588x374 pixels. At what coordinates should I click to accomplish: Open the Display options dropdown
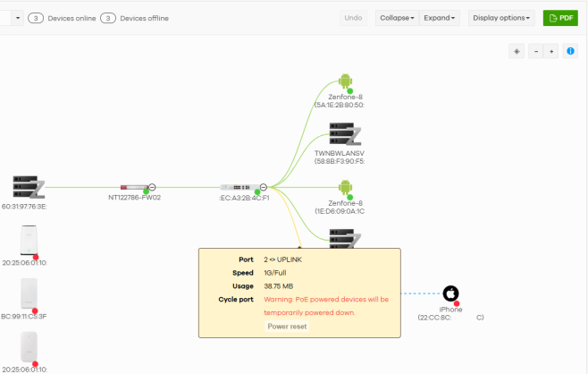(x=501, y=18)
